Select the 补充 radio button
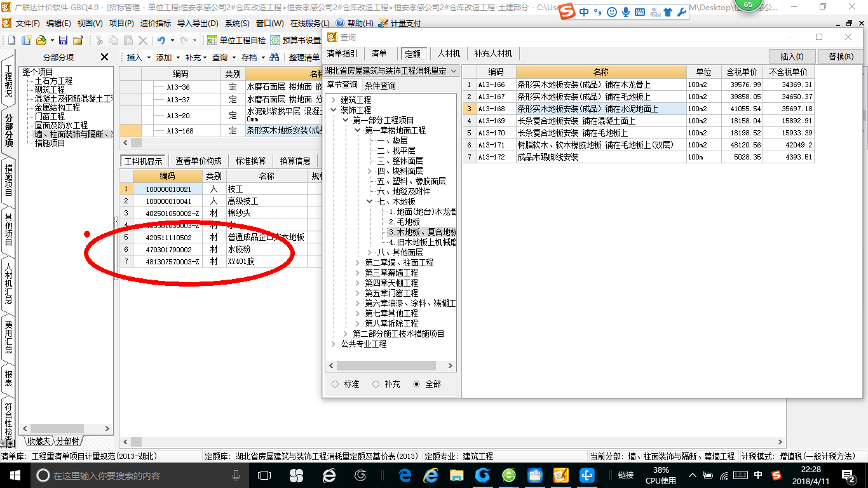This screenshot has width=868, height=488. click(376, 384)
